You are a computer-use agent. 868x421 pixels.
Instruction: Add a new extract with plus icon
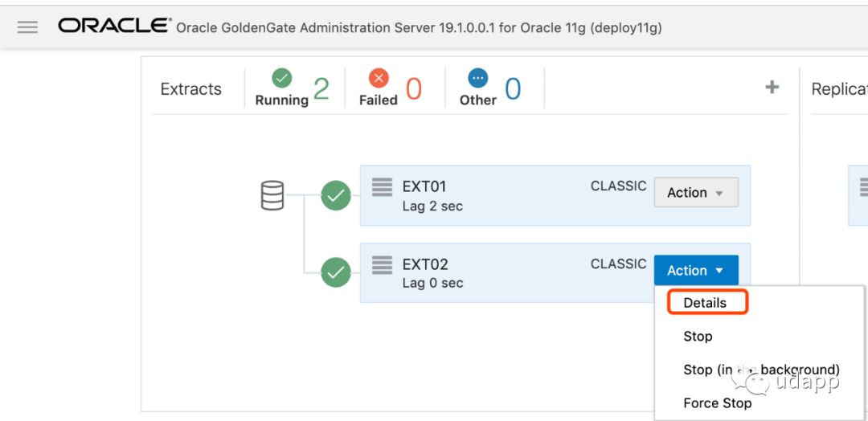772,88
